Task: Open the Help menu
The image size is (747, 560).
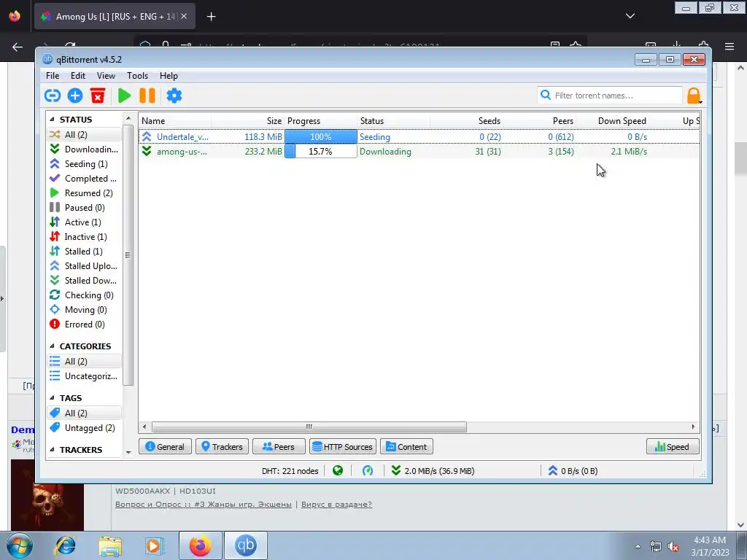Action: click(169, 76)
